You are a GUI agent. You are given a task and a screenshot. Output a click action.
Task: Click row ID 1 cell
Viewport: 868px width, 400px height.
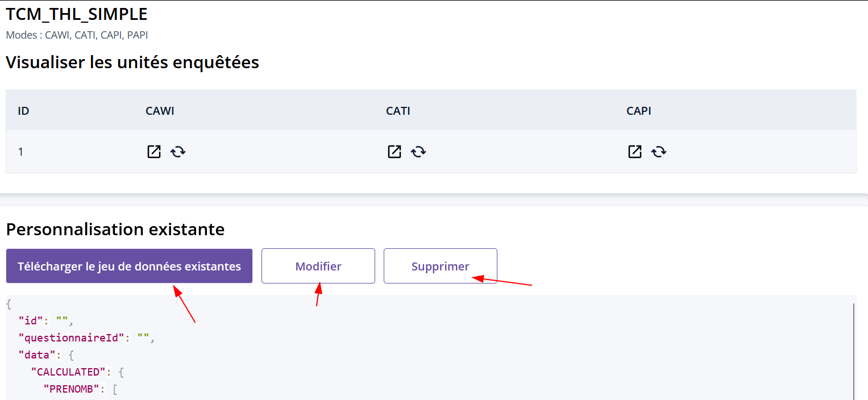[x=21, y=152]
